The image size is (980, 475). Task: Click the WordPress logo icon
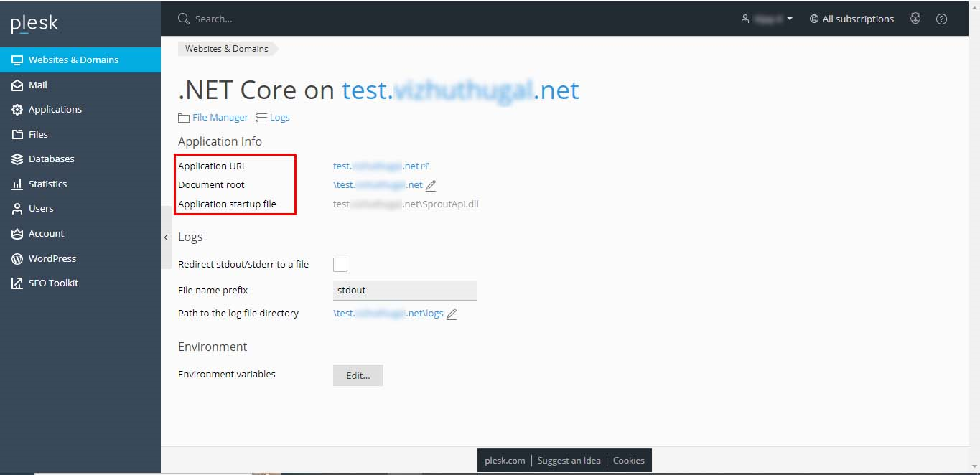click(x=17, y=258)
